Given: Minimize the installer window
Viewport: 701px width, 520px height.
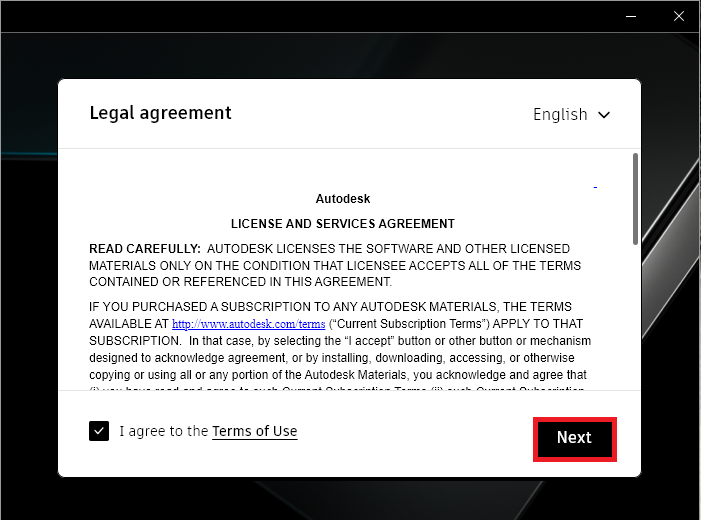Looking at the screenshot, I should 631,16.
